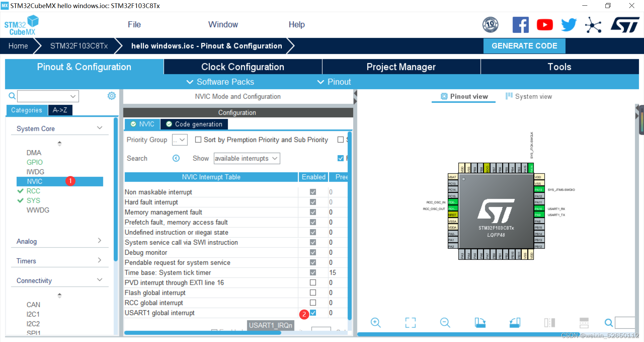Toggle the Memory management fault enabled checkbox
The height and width of the screenshot is (342, 644).
coord(313,212)
